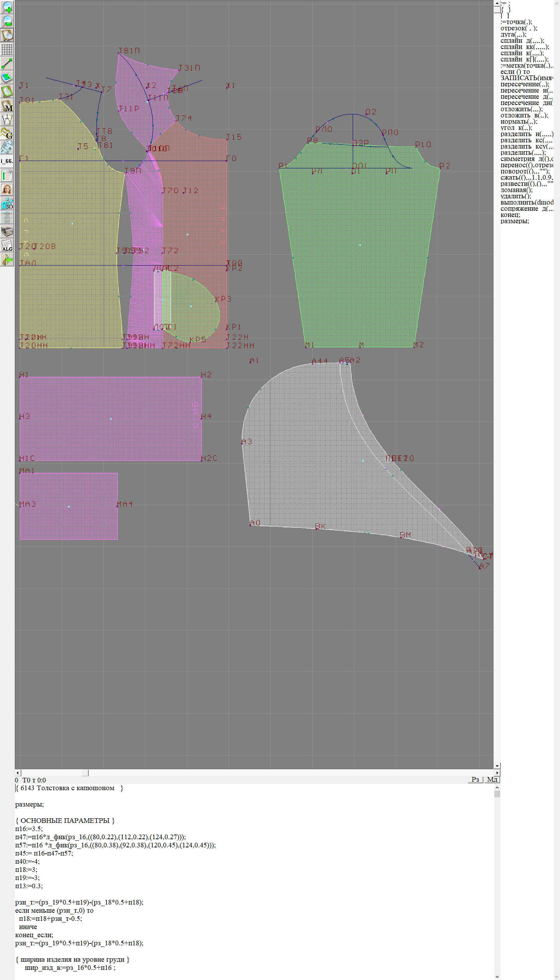Open the pattern M icon tool

(7, 106)
